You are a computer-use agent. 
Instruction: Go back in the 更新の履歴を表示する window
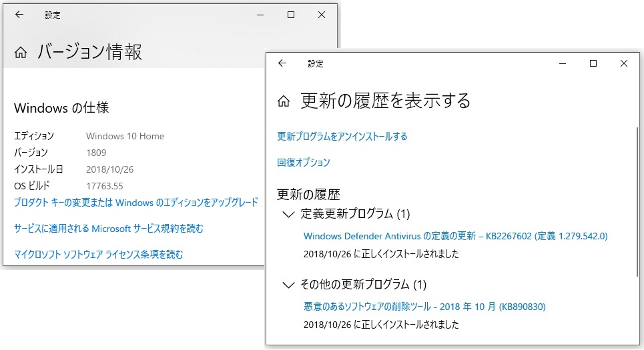pos(282,63)
